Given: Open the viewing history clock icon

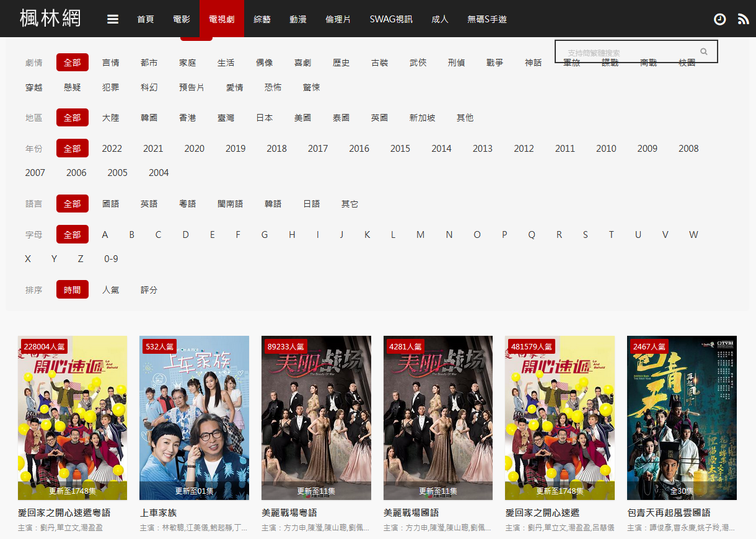Looking at the screenshot, I should point(719,19).
